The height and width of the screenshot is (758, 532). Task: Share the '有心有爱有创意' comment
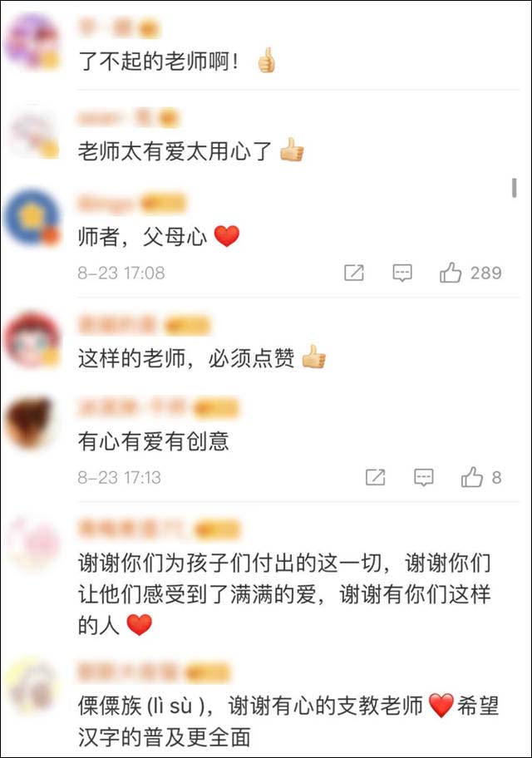(375, 478)
